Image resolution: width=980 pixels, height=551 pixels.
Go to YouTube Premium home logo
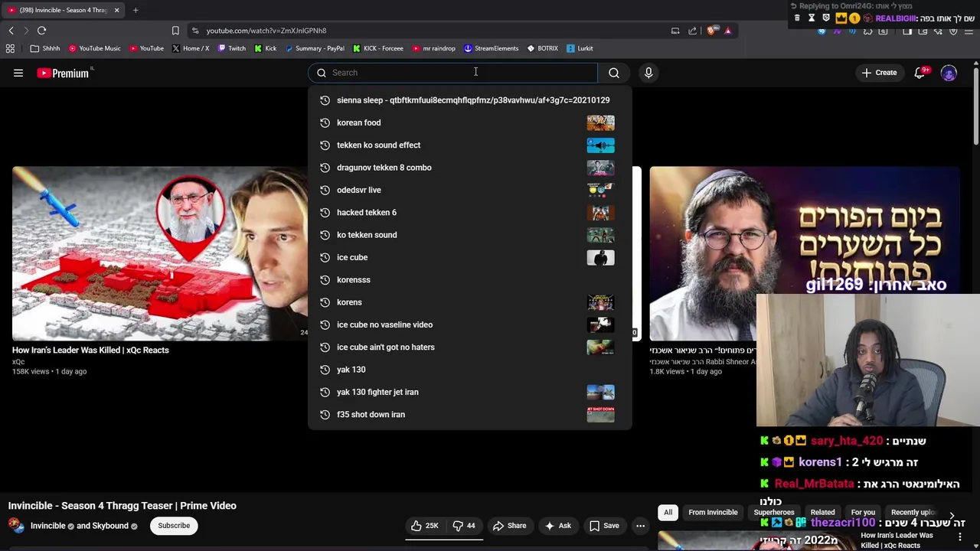64,73
